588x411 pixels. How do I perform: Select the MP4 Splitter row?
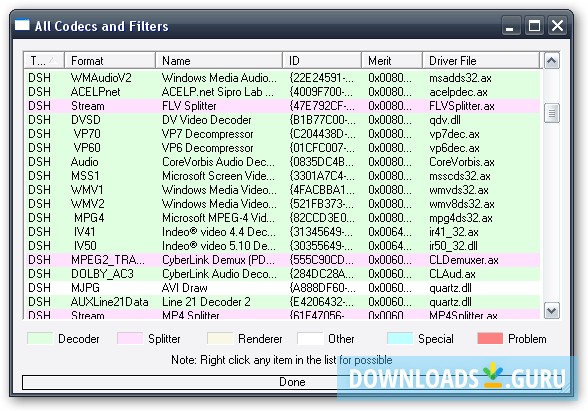pyautogui.click(x=282, y=314)
